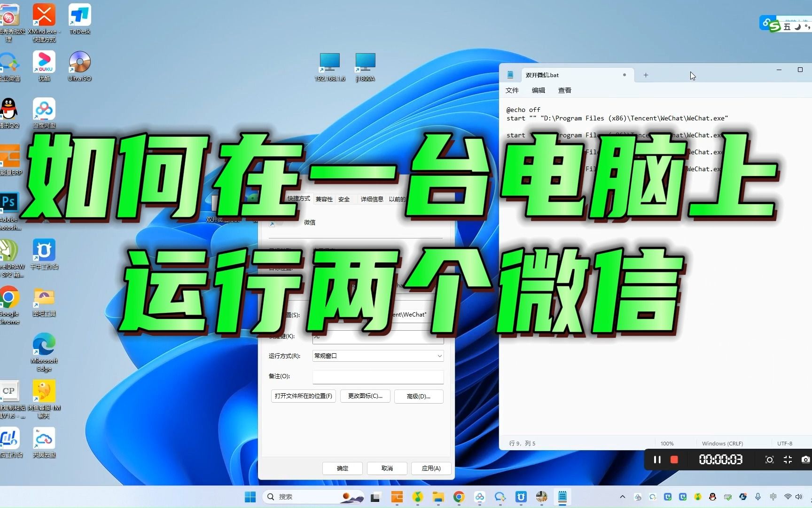Click the 行 9, 列 5 status entry
812x508 pixels.
tap(523, 443)
